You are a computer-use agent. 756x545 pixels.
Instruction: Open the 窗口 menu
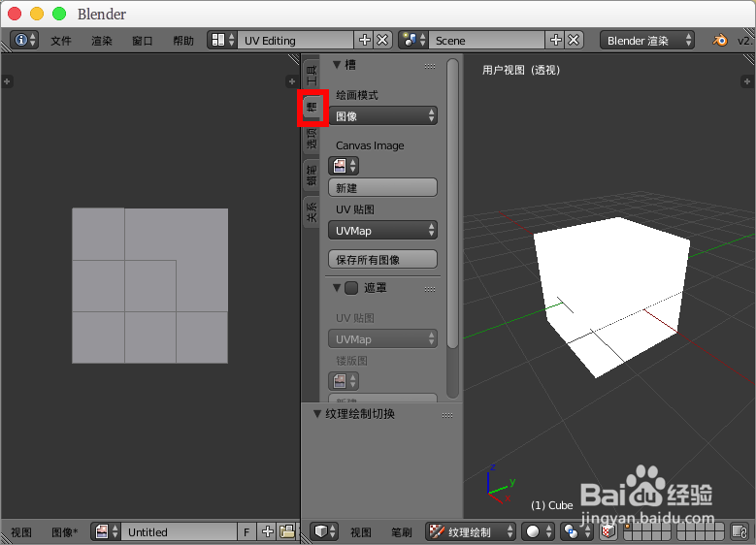143,41
